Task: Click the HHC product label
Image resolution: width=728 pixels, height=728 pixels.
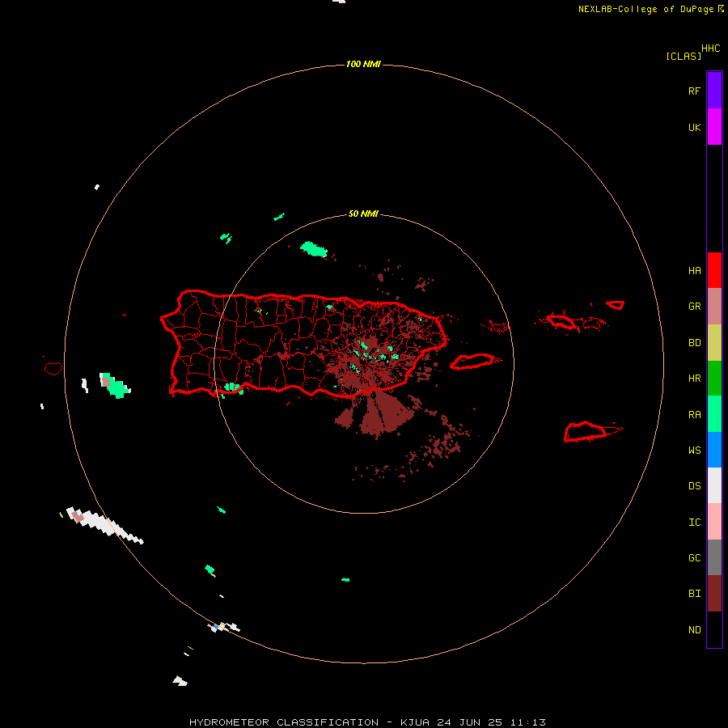Action: [710, 49]
